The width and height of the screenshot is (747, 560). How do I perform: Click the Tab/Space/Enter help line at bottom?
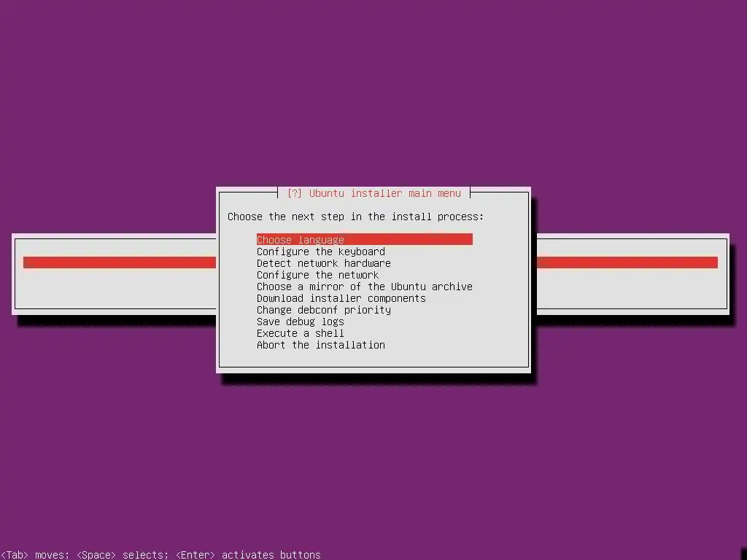pos(160,555)
